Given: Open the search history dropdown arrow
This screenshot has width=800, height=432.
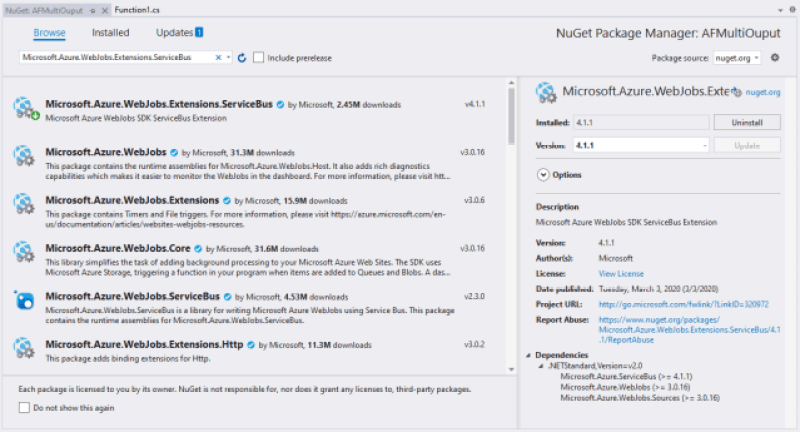Looking at the screenshot, I should point(228,58).
